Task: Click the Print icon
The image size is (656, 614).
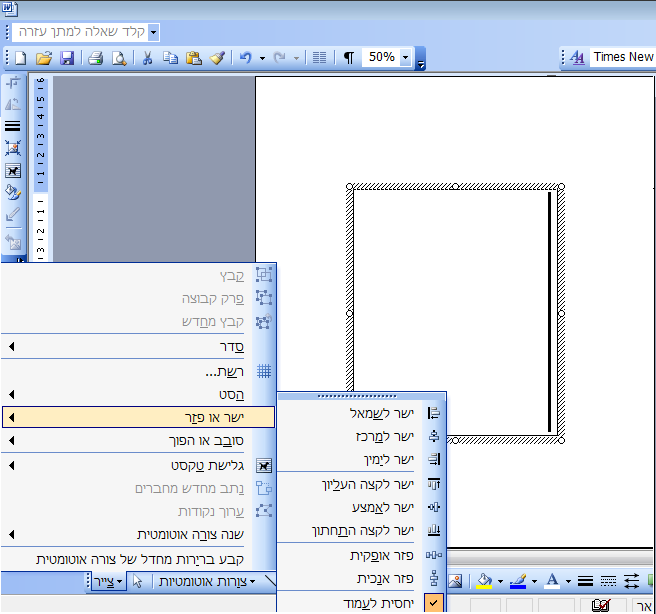Action: (x=96, y=58)
